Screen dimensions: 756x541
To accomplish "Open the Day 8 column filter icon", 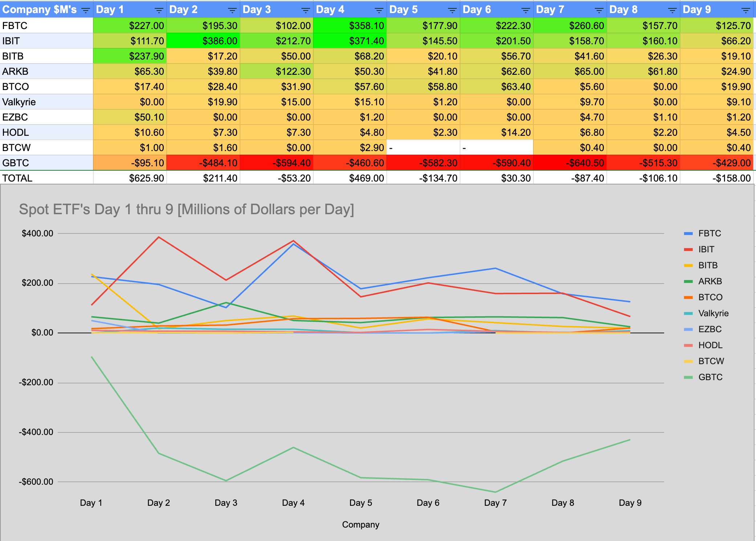I will pyautogui.click(x=672, y=11).
